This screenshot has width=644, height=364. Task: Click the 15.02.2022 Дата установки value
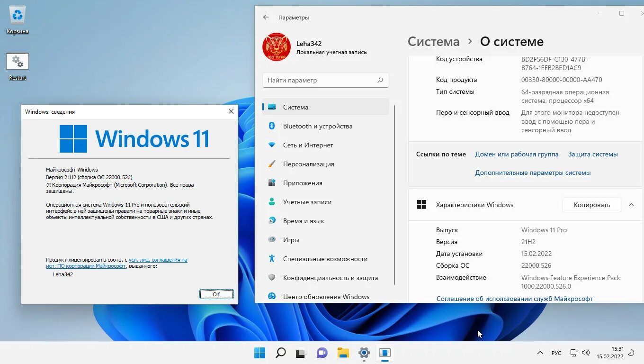536,254
